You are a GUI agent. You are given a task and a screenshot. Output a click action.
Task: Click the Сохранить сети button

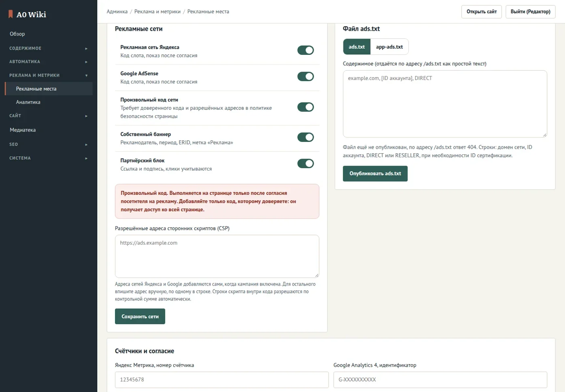tap(140, 317)
